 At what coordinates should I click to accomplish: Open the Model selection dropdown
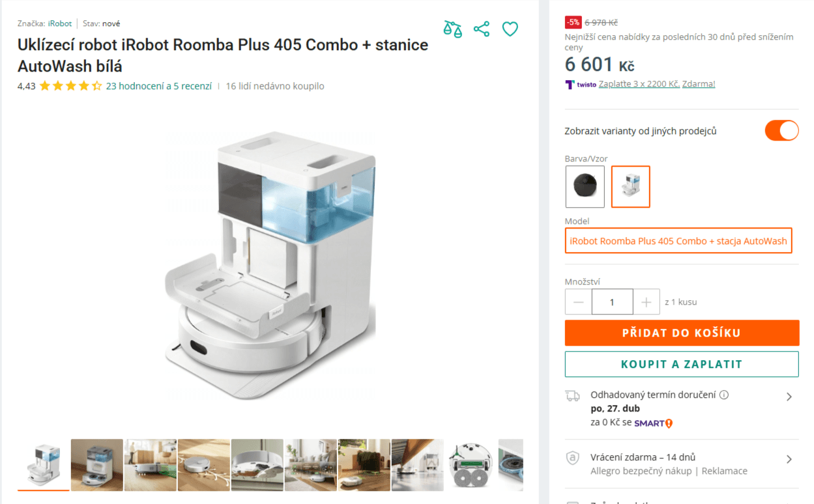click(x=678, y=240)
